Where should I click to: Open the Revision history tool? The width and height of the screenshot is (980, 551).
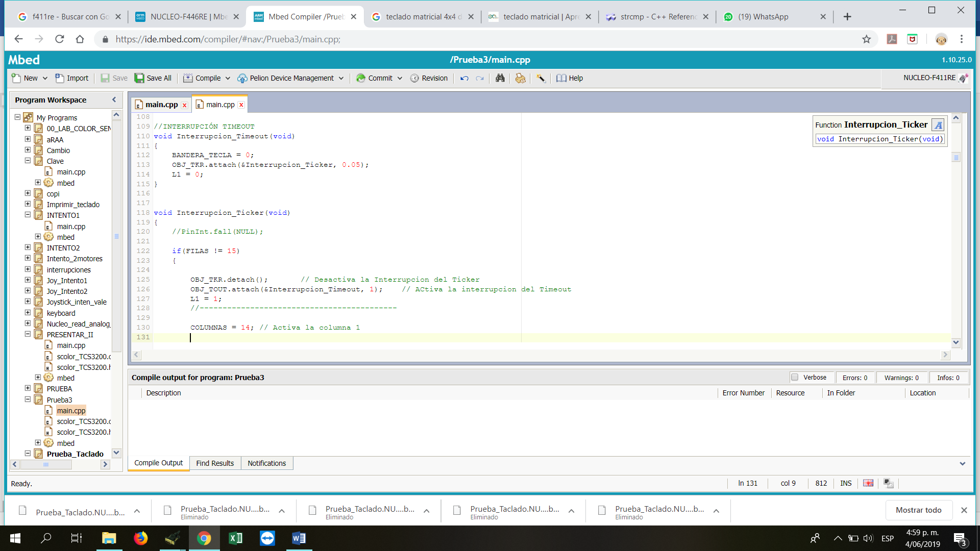point(429,78)
